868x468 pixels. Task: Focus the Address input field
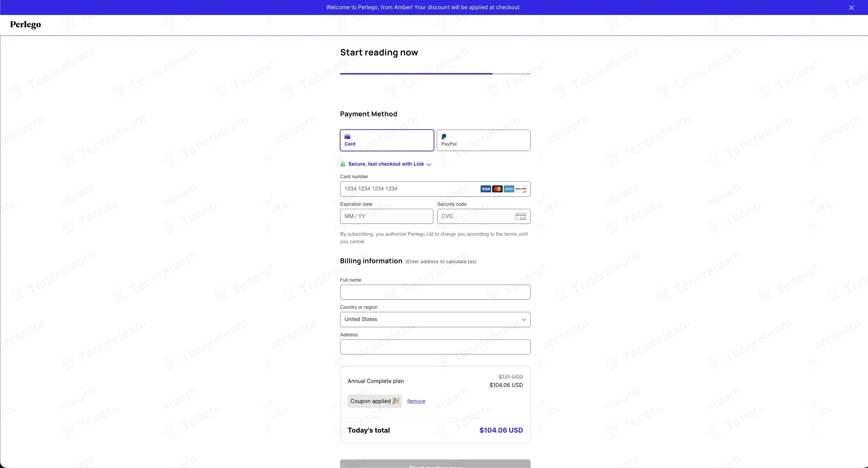tap(435, 347)
